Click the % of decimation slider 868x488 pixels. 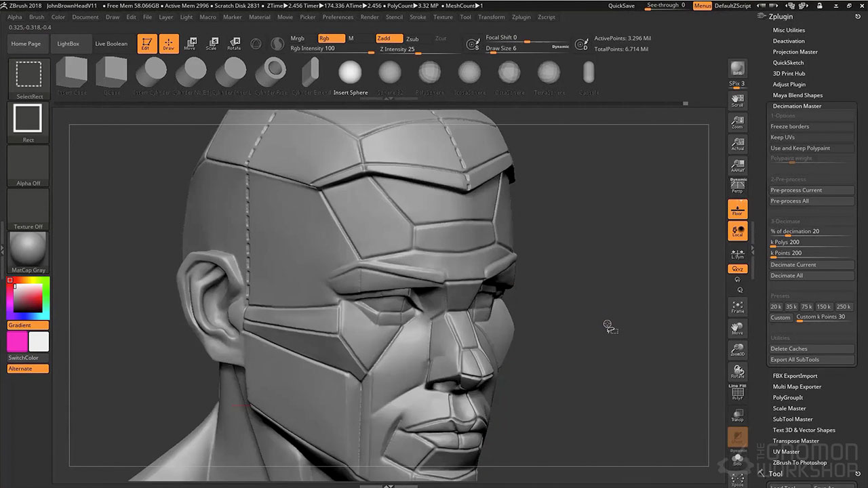pyautogui.click(x=811, y=232)
